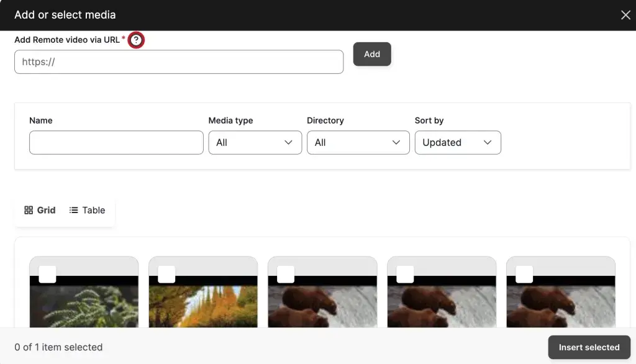Expand the Directory dropdown
Screen dimensions: 636x364
click(x=358, y=142)
